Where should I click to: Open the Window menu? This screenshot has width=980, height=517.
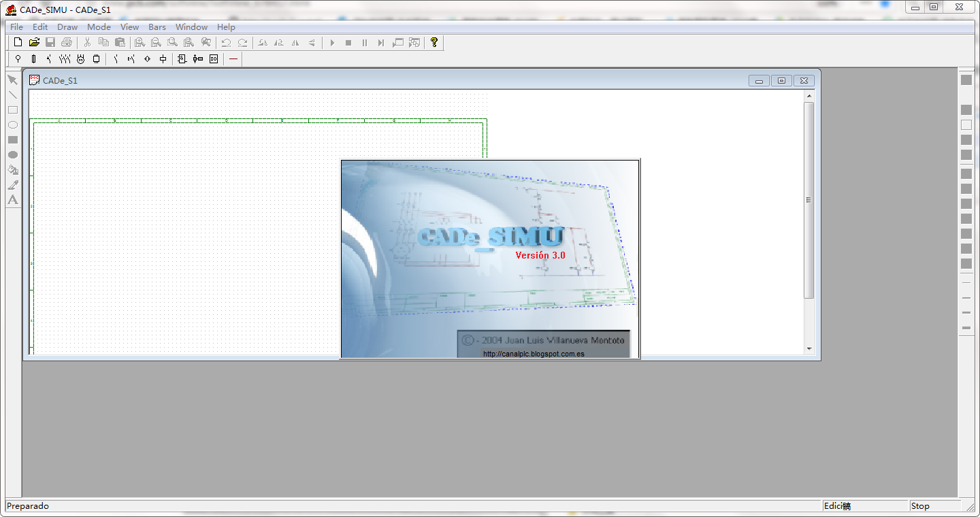tap(191, 27)
